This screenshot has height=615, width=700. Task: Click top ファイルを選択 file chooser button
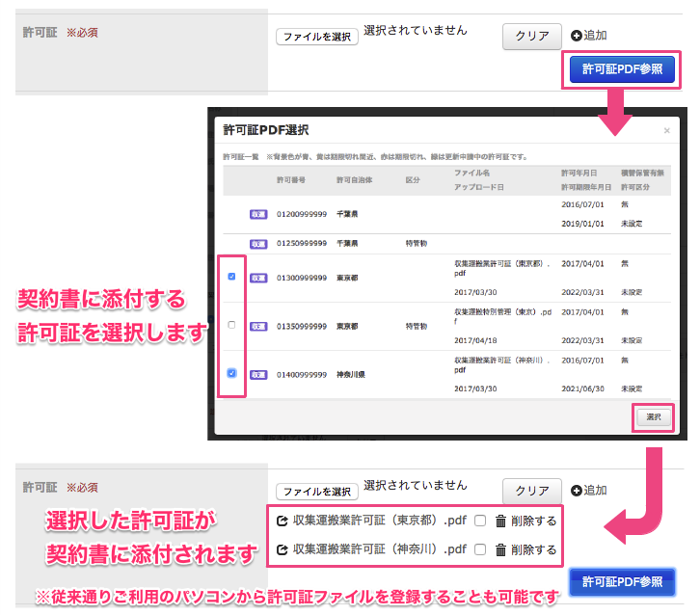pyautogui.click(x=316, y=37)
